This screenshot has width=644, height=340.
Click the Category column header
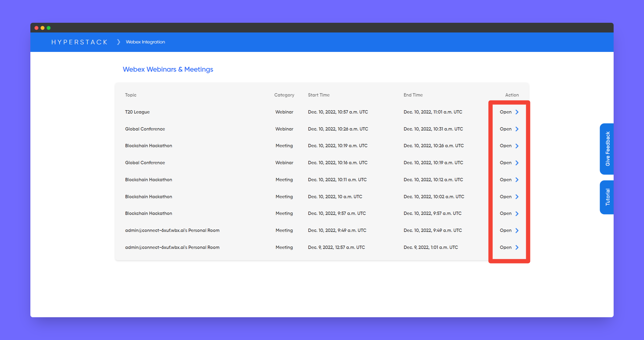(284, 95)
